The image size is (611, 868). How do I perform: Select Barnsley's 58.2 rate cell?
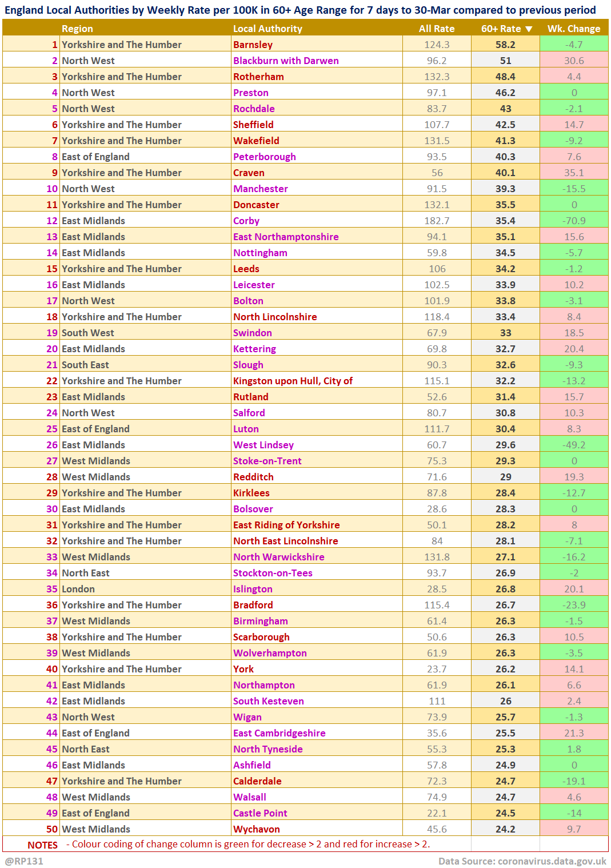click(505, 45)
